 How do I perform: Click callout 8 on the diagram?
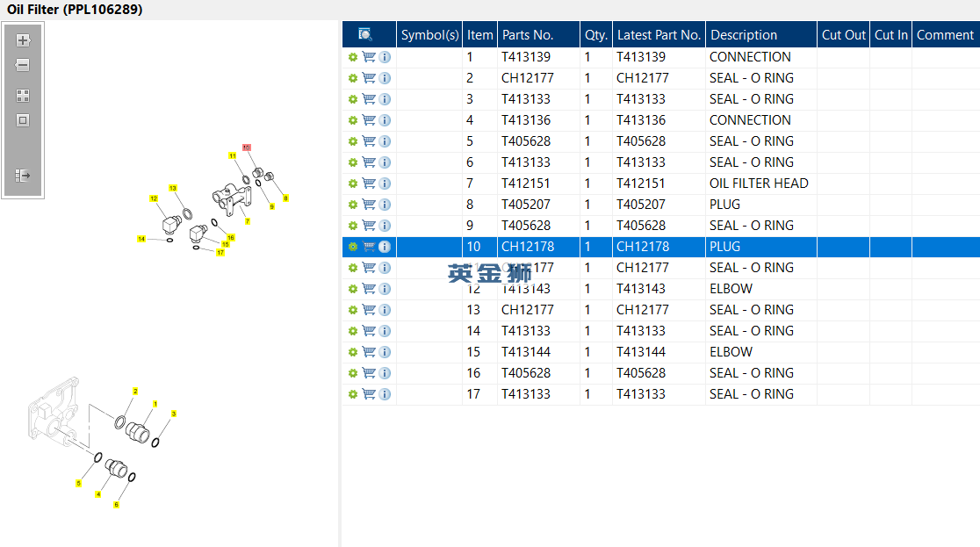coord(285,198)
